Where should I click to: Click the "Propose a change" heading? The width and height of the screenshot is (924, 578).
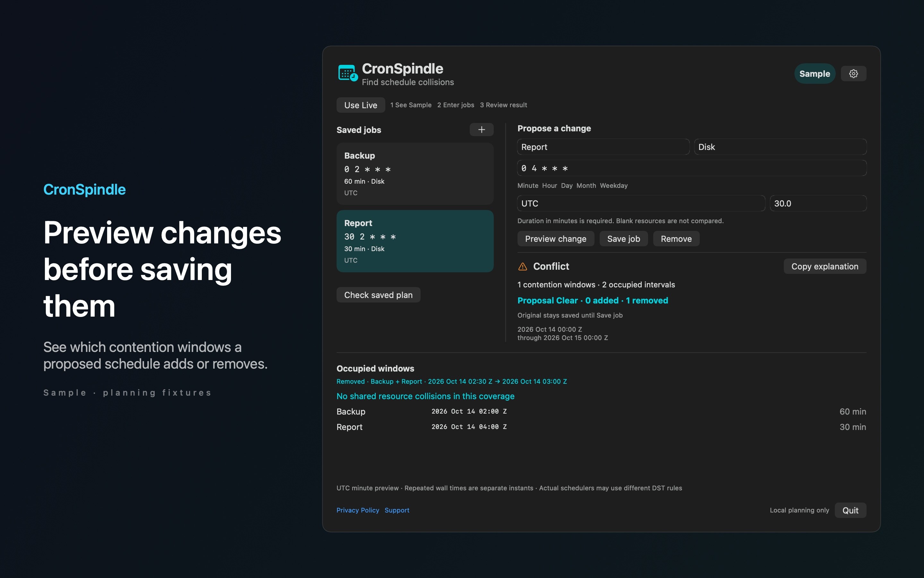tap(554, 128)
